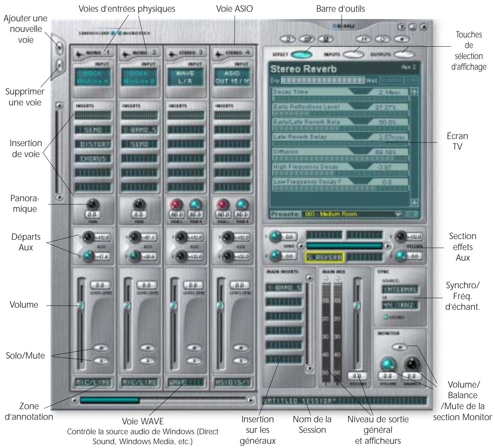Click the New Session icon in the toolbar

point(288,39)
